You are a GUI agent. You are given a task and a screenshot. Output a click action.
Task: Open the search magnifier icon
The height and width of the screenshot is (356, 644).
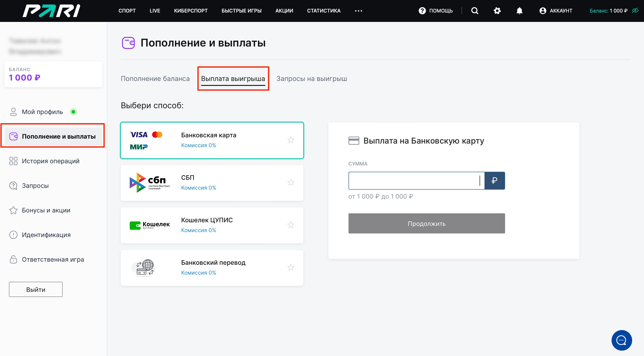(x=474, y=11)
